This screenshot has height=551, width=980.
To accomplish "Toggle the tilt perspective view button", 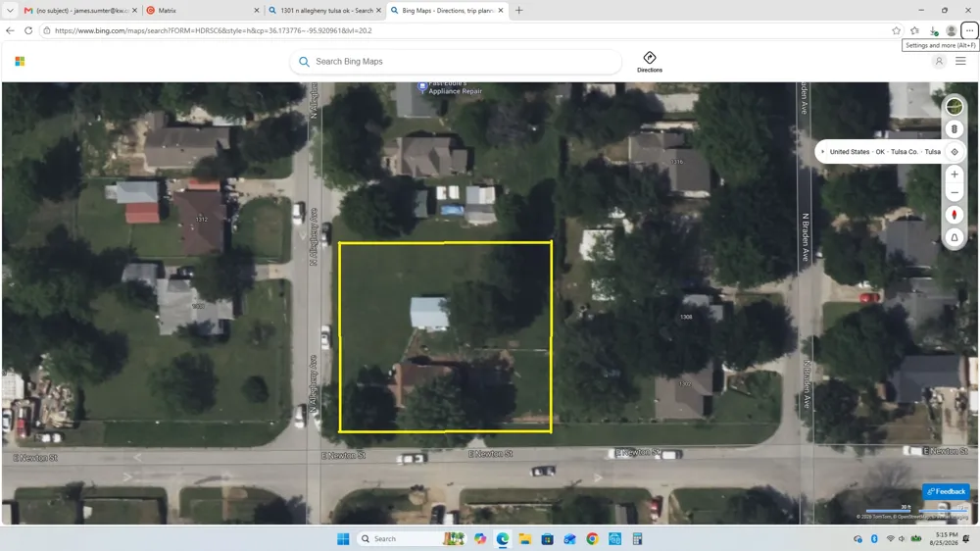I will 955,237.
